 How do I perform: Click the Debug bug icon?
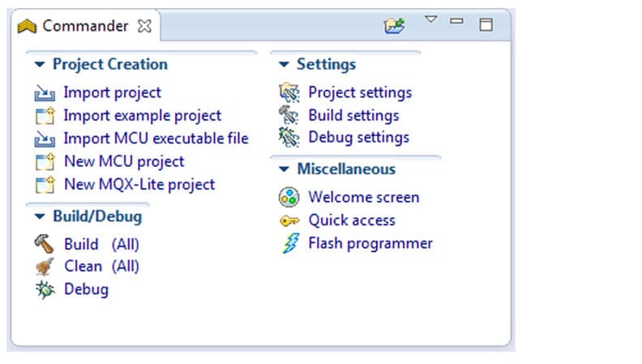coord(45,289)
